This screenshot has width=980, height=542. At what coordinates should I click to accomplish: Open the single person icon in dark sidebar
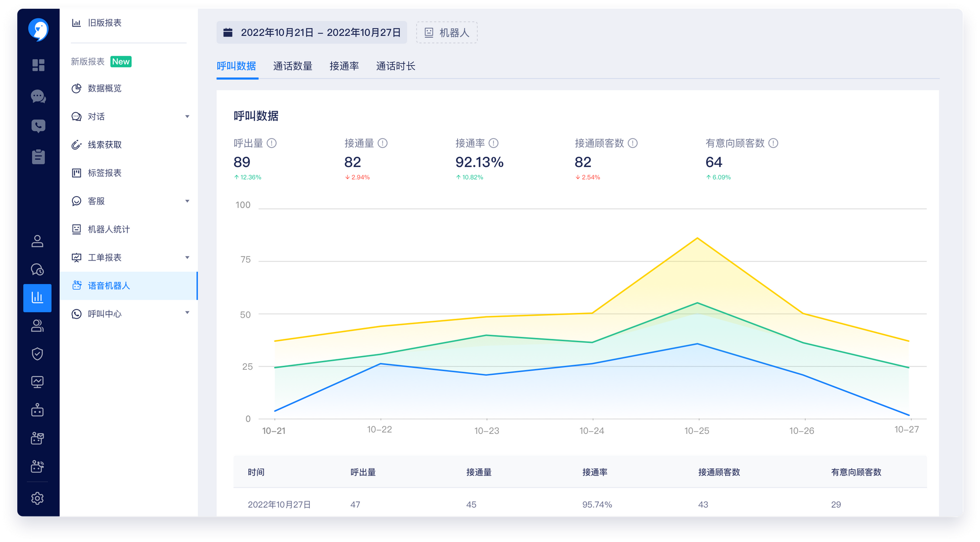(x=37, y=241)
